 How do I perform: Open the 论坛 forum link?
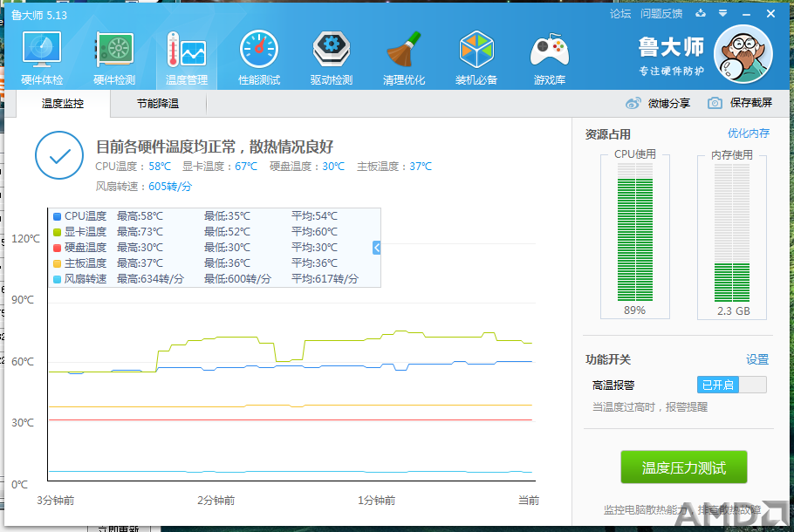(620, 14)
